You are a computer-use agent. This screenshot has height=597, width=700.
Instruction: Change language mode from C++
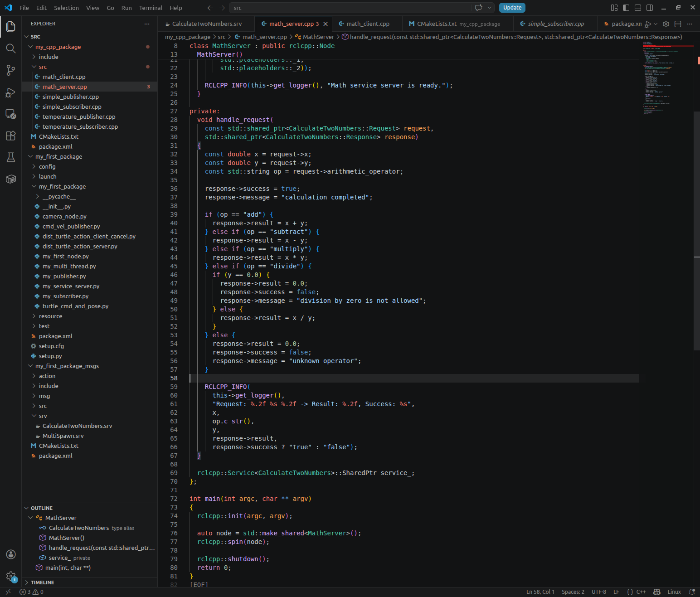(641, 592)
